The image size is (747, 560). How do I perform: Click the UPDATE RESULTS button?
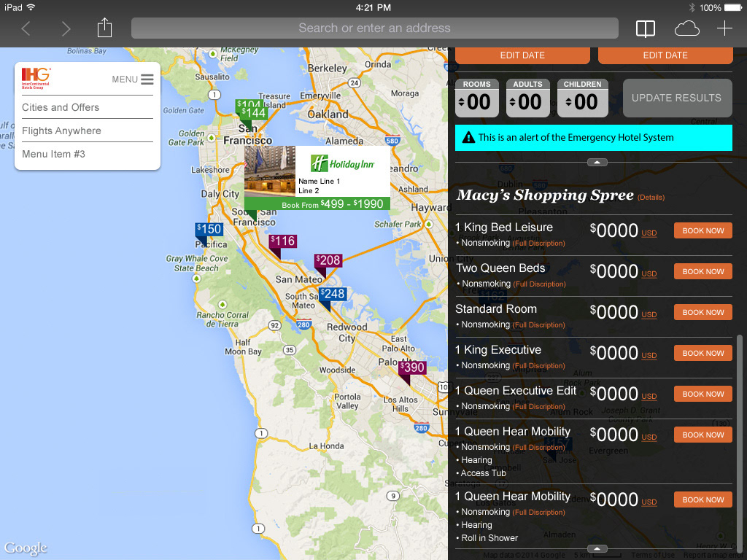click(x=678, y=98)
